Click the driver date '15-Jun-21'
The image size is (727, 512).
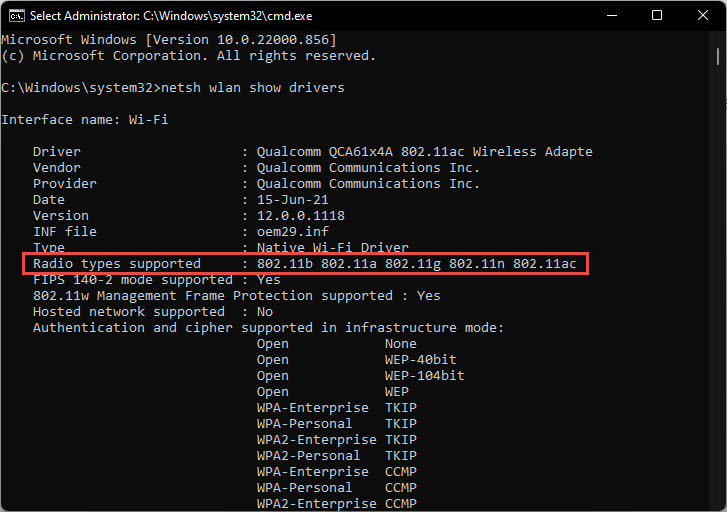coord(292,200)
